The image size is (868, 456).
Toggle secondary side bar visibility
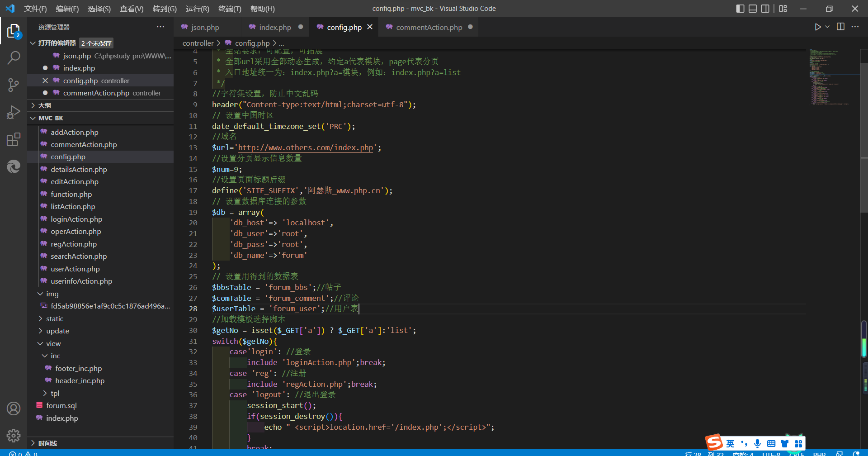[x=765, y=9]
